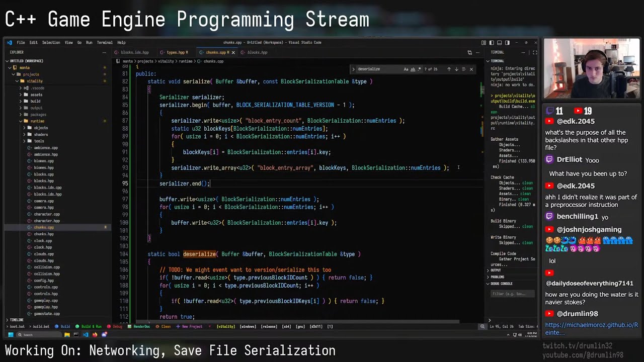Click compare changes icon in editor toolbar
Viewport: 644px width, 362px height.
469,52
